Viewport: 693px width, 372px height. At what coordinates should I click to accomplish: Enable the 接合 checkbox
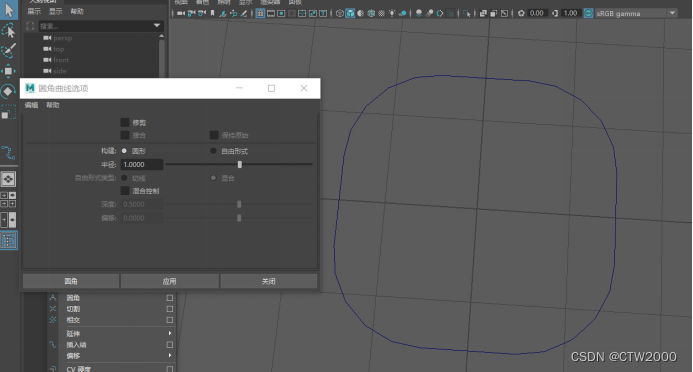click(125, 135)
